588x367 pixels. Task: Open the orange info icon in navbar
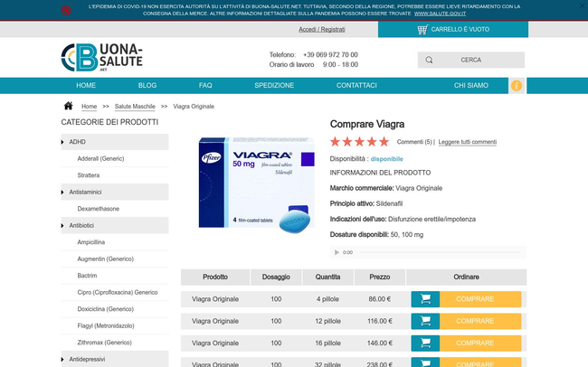(x=517, y=86)
